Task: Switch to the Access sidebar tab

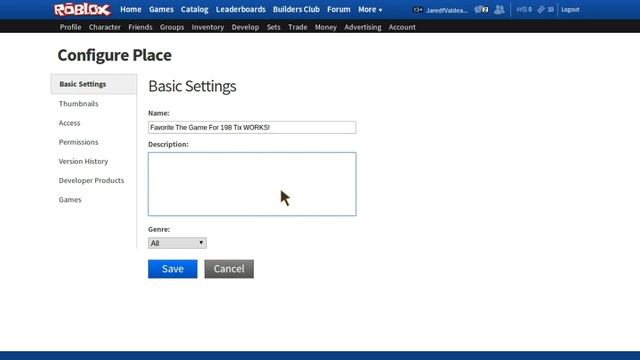Action: click(x=69, y=123)
